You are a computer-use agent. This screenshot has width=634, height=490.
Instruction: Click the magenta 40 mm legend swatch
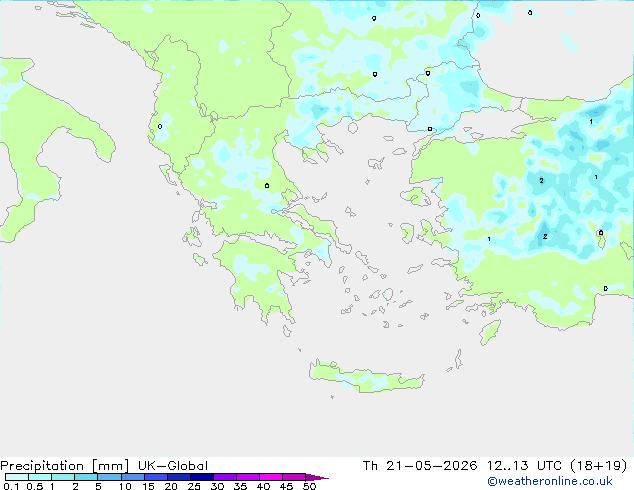tap(271, 477)
